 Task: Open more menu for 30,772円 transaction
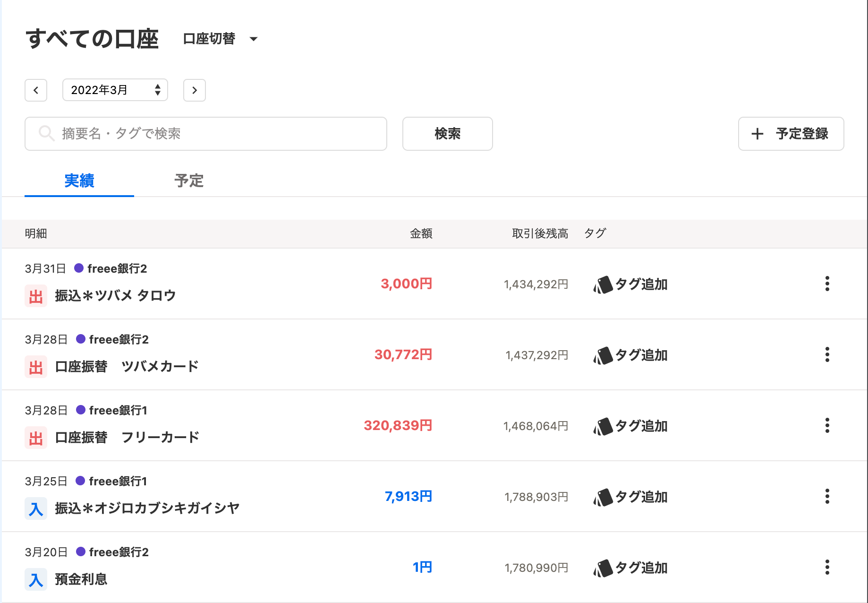(x=827, y=354)
